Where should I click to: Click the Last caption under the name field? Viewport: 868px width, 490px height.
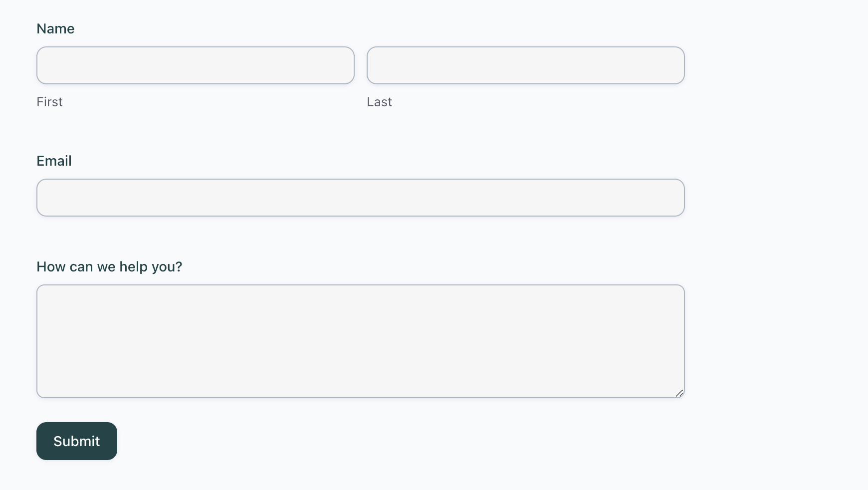click(379, 102)
